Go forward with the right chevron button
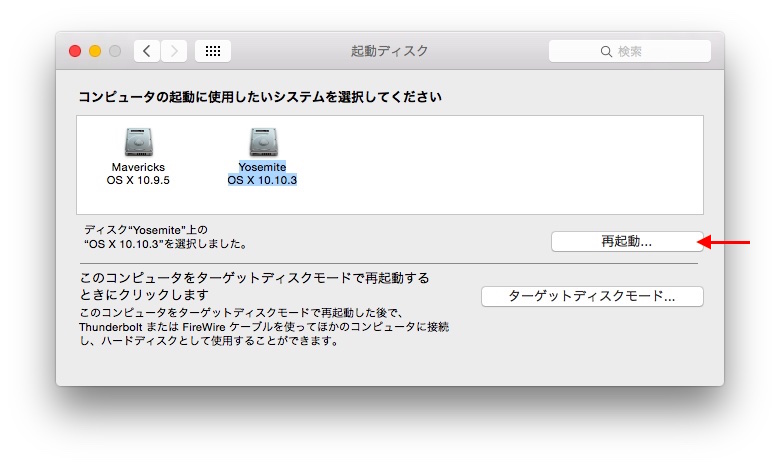Viewport: 780px width, 466px height. click(174, 51)
